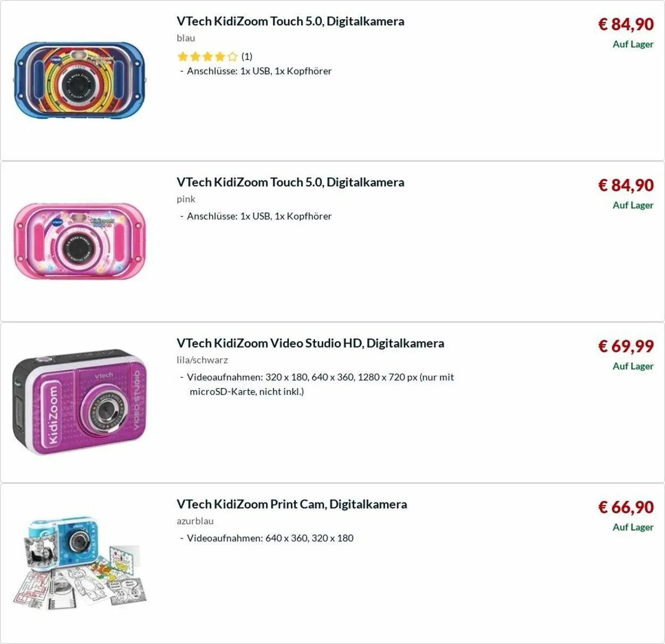Click the Videoaufnahmen spec of Print Cam
The height and width of the screenshot is (644, 665).
tap(270, 538)
